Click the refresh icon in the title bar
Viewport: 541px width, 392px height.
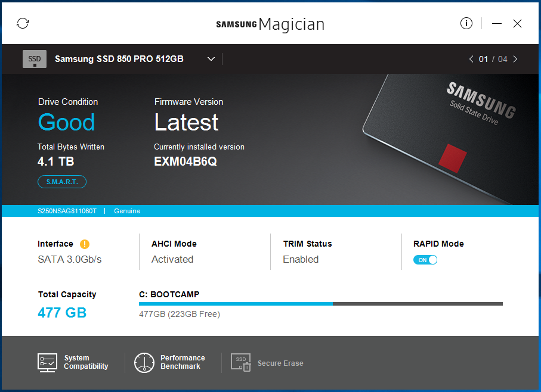pyautogui.click(x=23, y=23)
